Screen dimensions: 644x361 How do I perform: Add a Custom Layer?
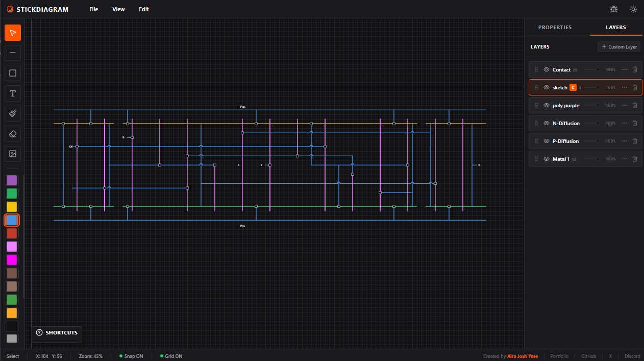point(619,46)
